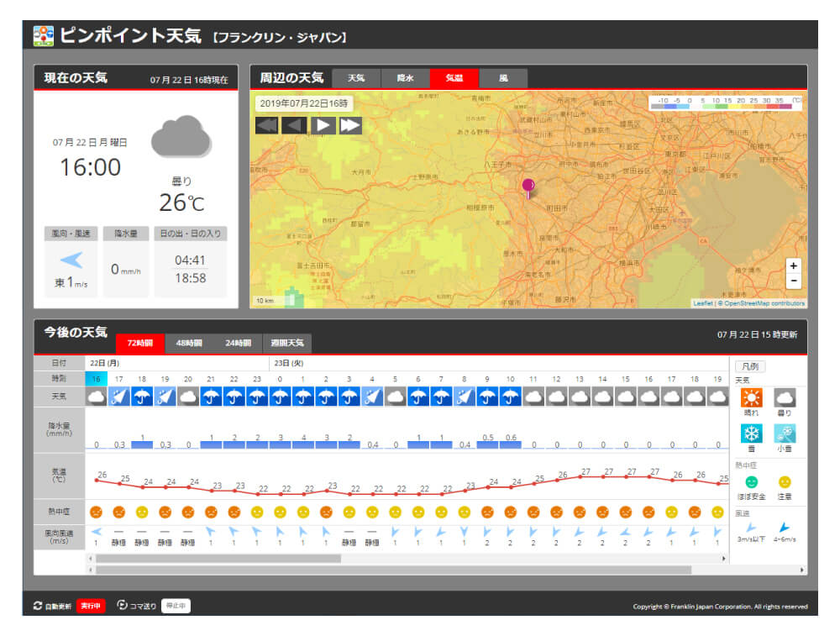
Task: Click the 自動更新 refresh icon
Action: click(x=37, y=606)
